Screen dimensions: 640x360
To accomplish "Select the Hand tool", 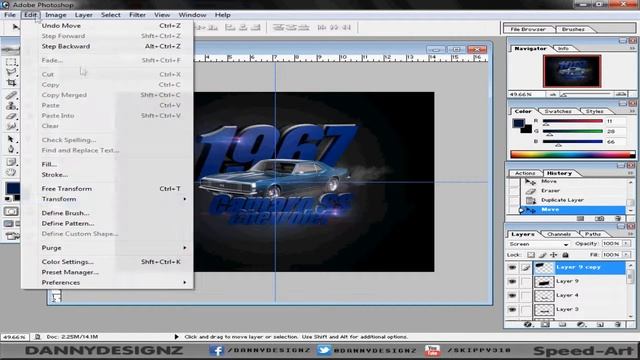I will tap(11, 172).
